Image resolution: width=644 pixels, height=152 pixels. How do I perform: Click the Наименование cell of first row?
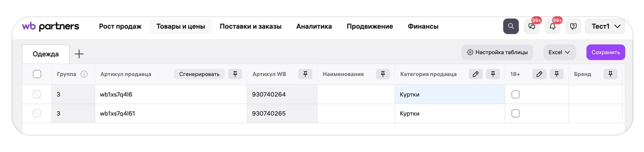tap(356, 94)
